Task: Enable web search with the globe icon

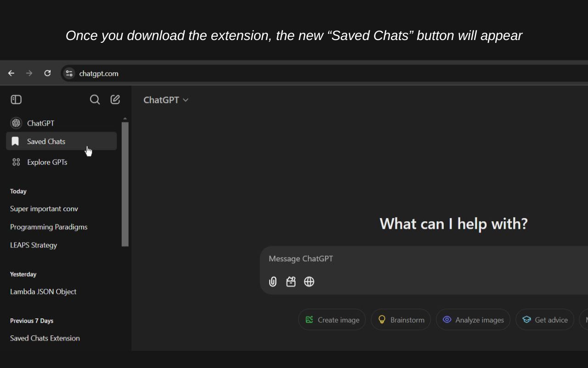Action: [309, 282]
